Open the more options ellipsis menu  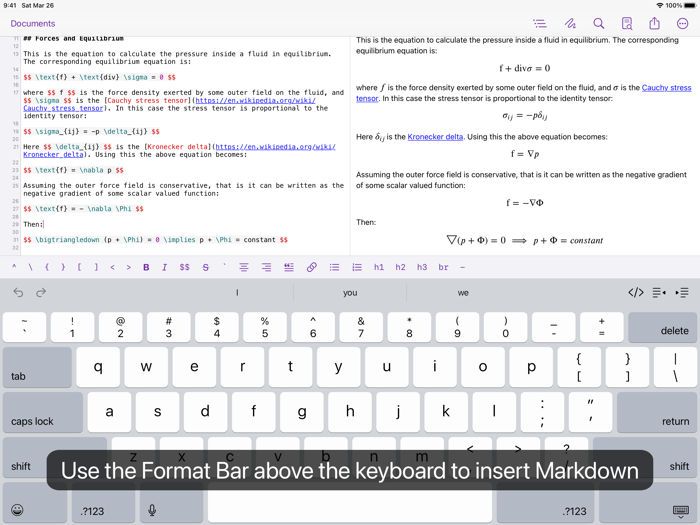click(x=683, y=23)
